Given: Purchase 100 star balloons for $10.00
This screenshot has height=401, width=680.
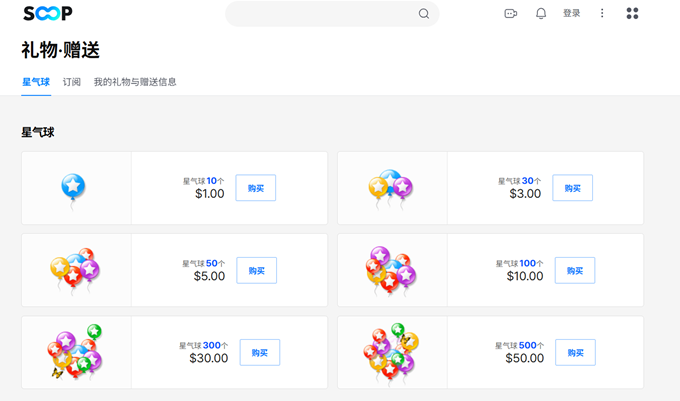Looking at the screenshot, I should pos(574,270).
